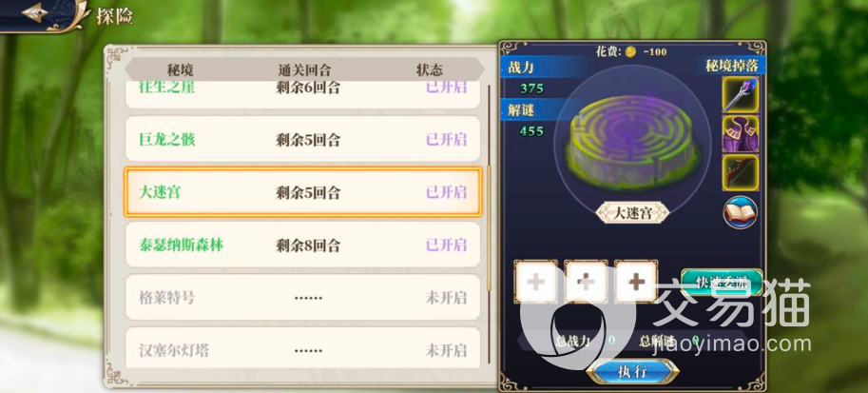Click the 状态 column header
Image resolution: width=868 pixels, height=393 pixels.
(429, 69)
